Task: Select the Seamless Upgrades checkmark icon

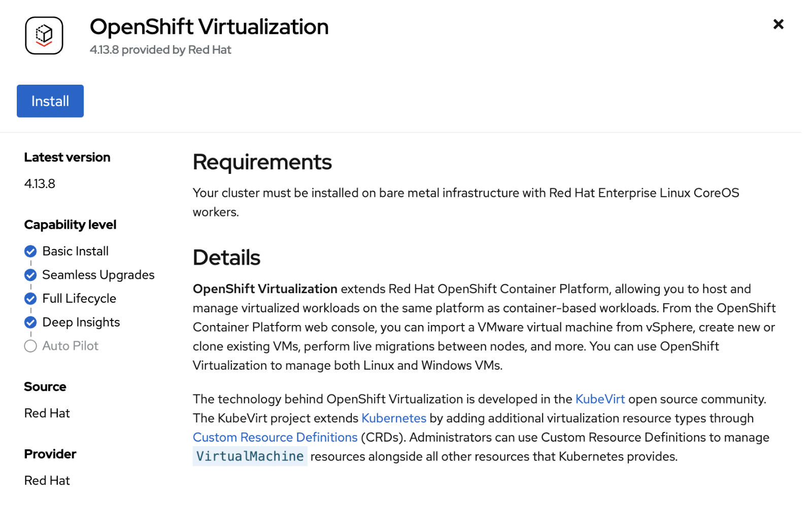Action: click(x=30, y=275)
